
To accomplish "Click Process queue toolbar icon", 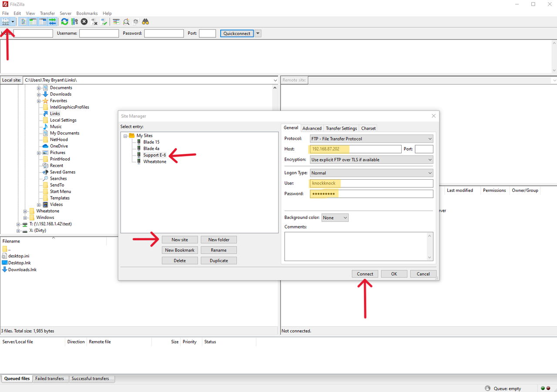I will coord(74,21).
